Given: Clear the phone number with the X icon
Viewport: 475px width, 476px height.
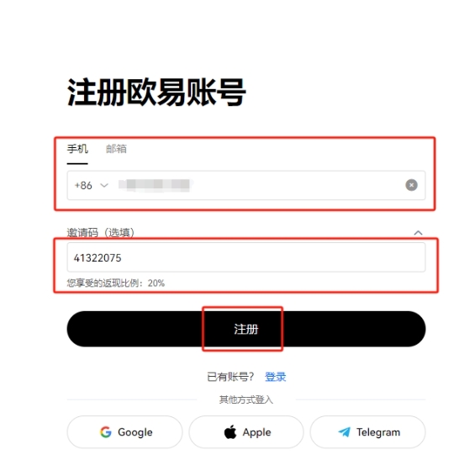Looking at the screenshot, I should [x=411, y=185].
